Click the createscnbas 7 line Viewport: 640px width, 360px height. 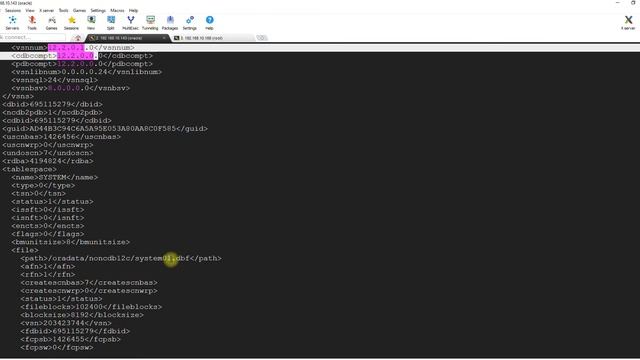pyautogui.click(x=89, y=282)
